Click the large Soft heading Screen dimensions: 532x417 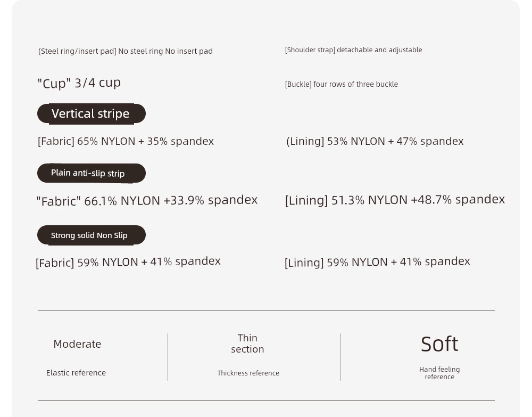click(x=439, y=344)
